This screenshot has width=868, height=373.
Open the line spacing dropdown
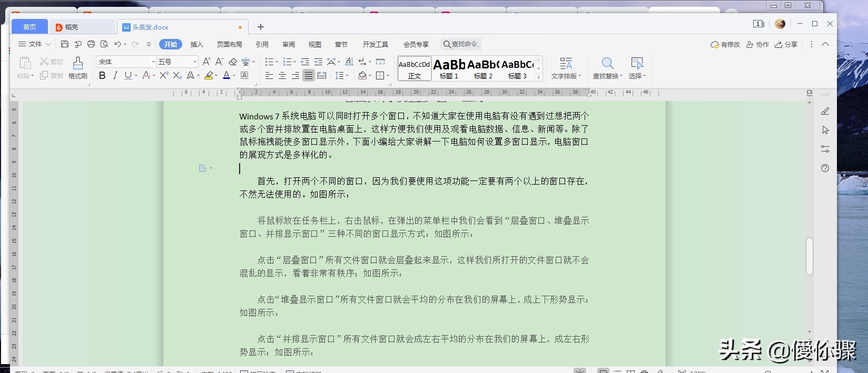pos(347,76)
